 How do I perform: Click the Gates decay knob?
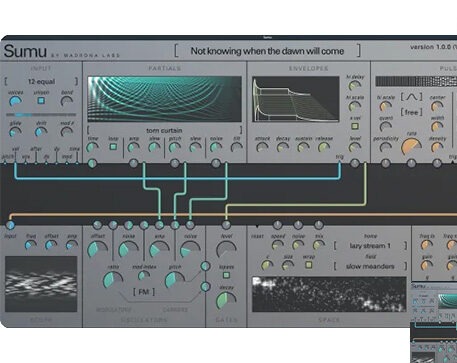click(x=226, y=301)
